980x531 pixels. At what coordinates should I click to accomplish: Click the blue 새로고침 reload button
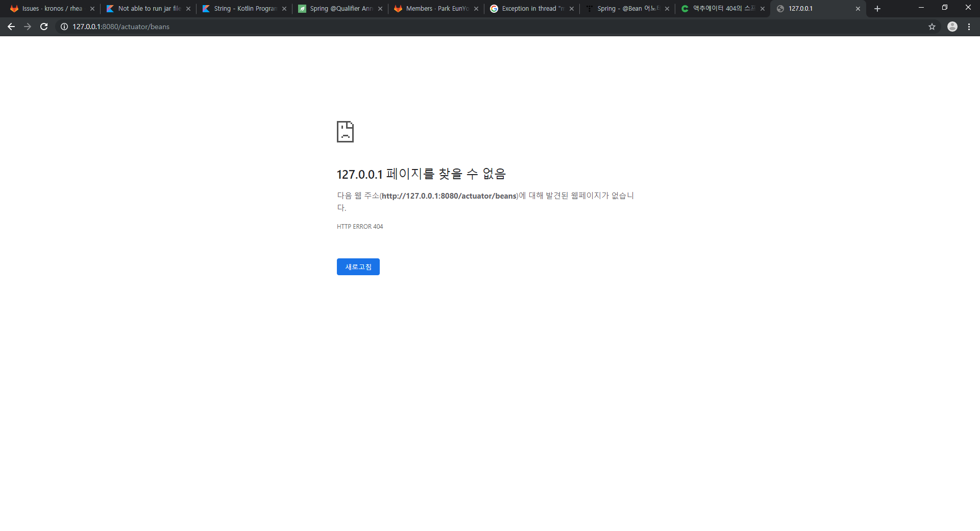tap(358, 267)
